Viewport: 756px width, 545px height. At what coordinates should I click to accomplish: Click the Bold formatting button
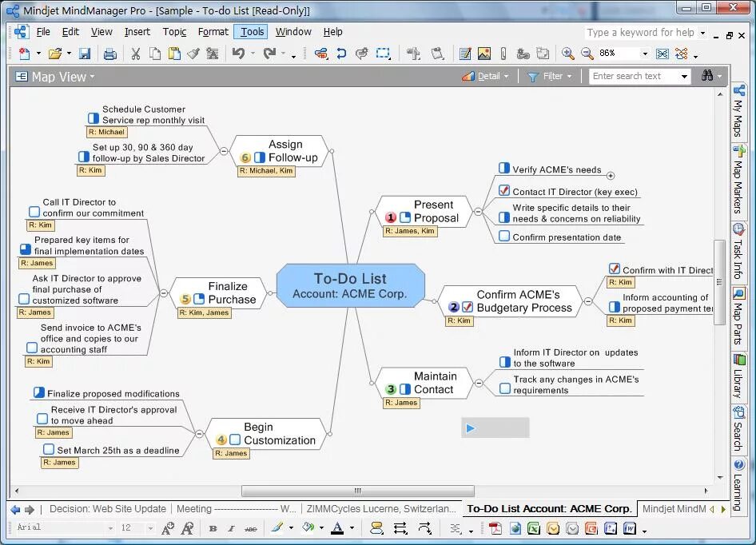pos(213,528)
